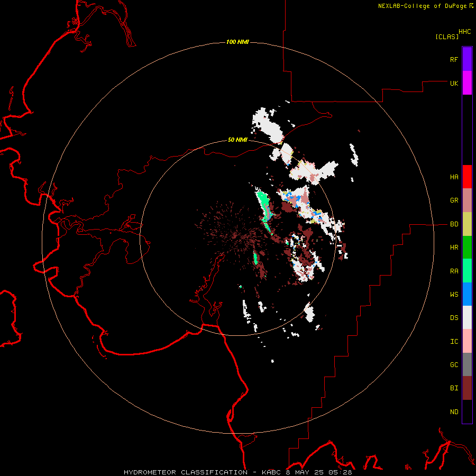The image size is (476, 476).
Task: Click the RA legend label
Action: click(x=454, y=271)
